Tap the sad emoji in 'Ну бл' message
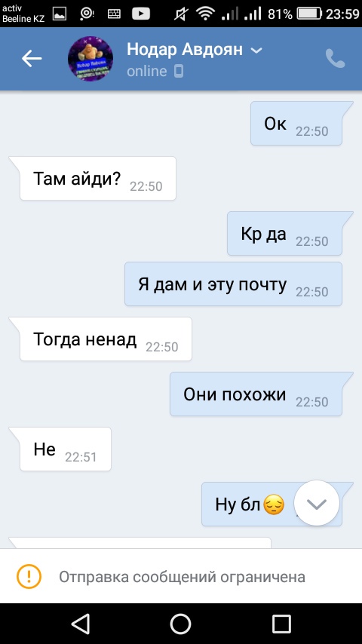This screenshot has width=362, height=644. [274, 504]
